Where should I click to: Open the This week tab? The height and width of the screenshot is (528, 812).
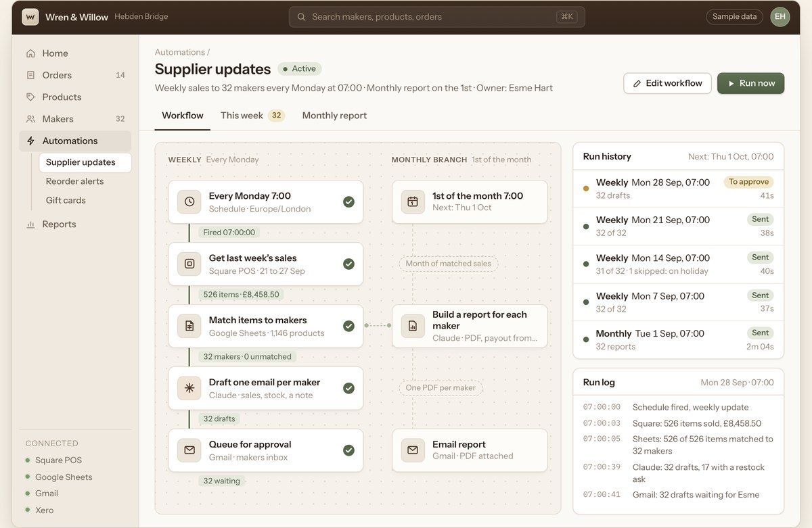pos(252,116)
